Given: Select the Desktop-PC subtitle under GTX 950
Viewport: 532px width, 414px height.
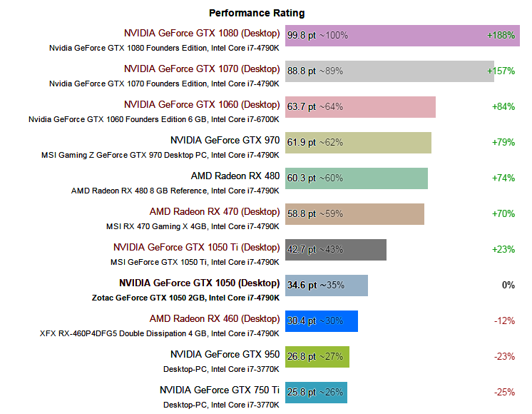Looking at the screenshot, I should click(221, 369).
